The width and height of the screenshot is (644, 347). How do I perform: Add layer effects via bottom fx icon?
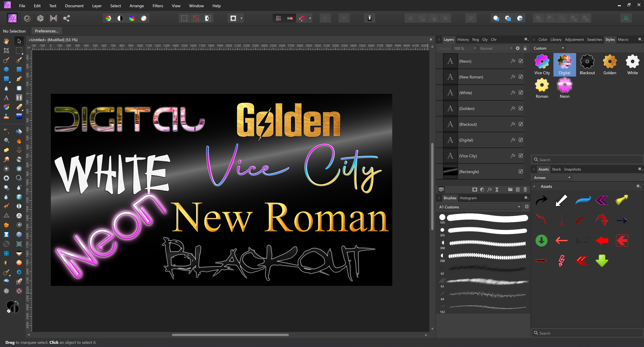pos(490,189)
